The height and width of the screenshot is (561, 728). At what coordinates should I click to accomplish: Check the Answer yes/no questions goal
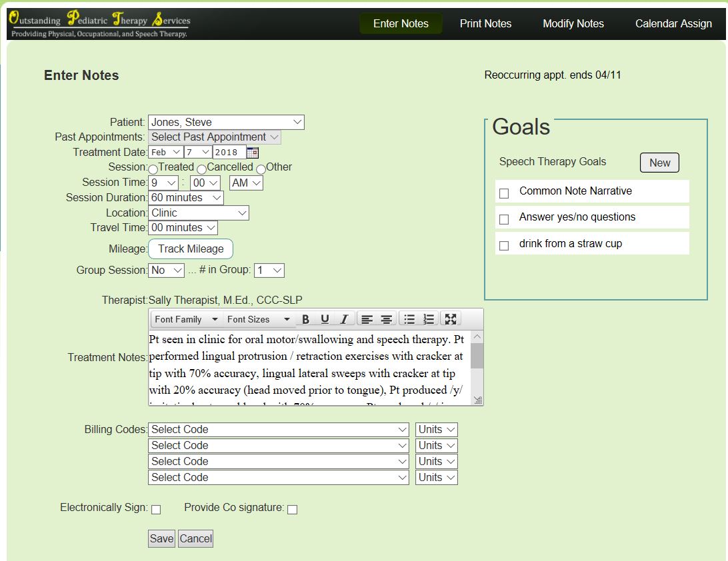[x=504, y=219]
